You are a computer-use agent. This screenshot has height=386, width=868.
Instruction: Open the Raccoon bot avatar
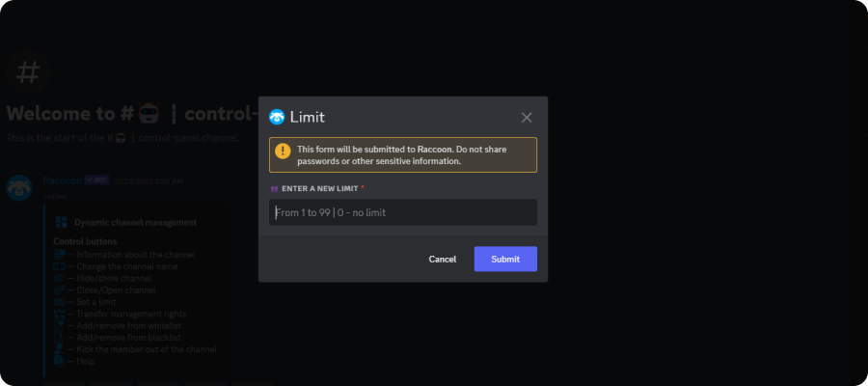coord(19,188)
